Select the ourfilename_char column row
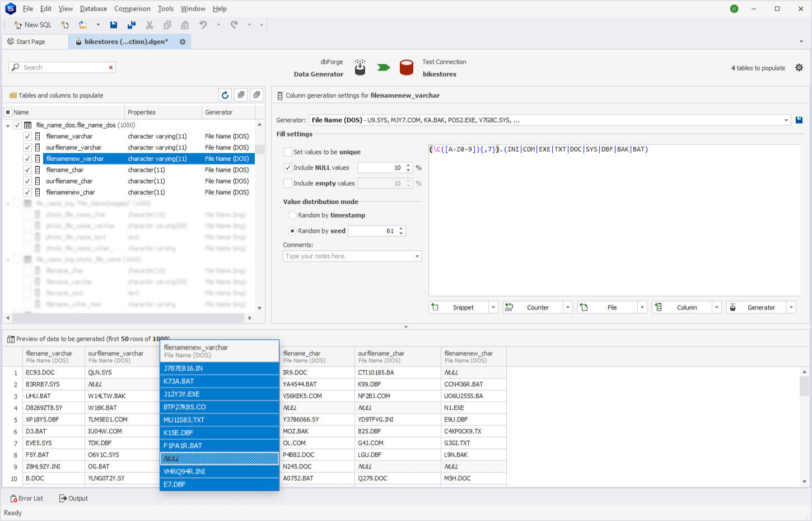This screenshot has width=812, height=521. (138, 181)
